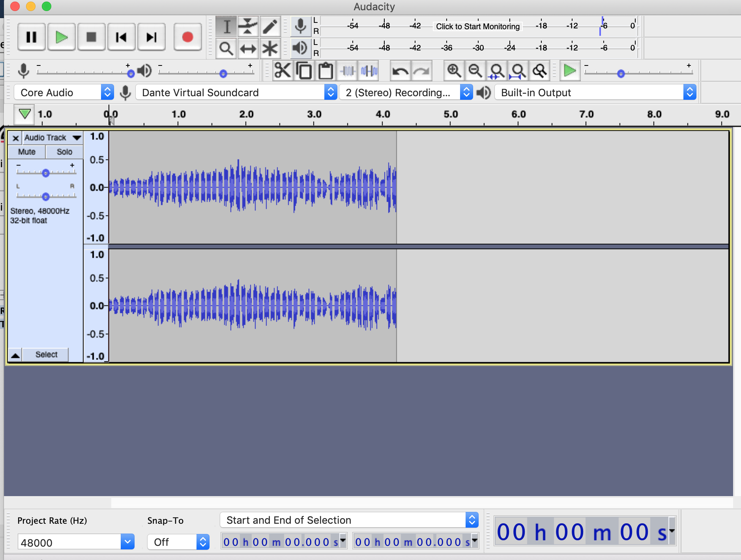Open audio position format menu arrow
The height and width of the screenshot is (560, 741).
672,531
